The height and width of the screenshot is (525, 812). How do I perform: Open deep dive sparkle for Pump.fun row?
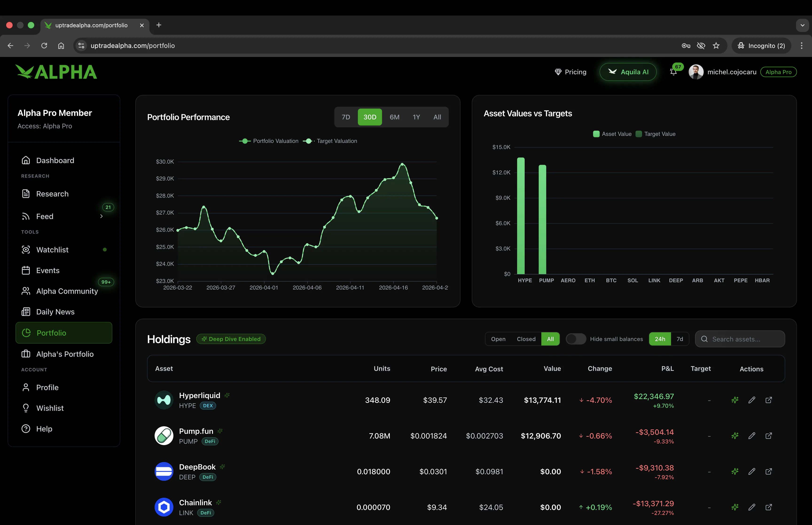tap(735, 436)
